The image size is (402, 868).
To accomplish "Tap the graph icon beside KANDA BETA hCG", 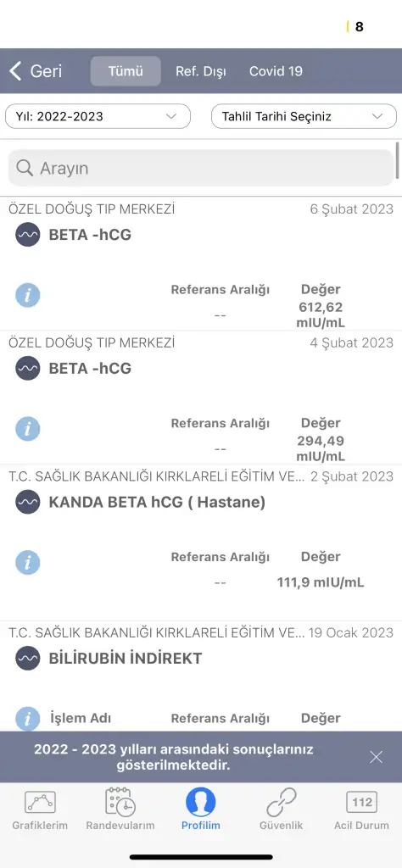I will [x=28, y=502].
